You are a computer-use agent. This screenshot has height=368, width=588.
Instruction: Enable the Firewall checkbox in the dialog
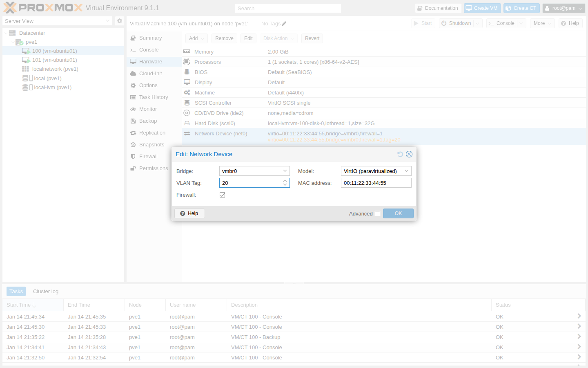(222, 195)
